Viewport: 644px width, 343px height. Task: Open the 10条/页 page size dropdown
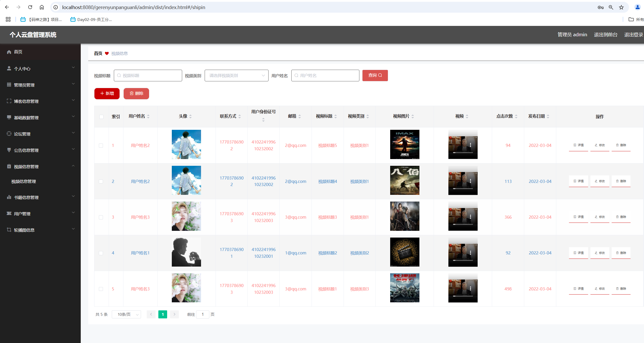(126, 314)
